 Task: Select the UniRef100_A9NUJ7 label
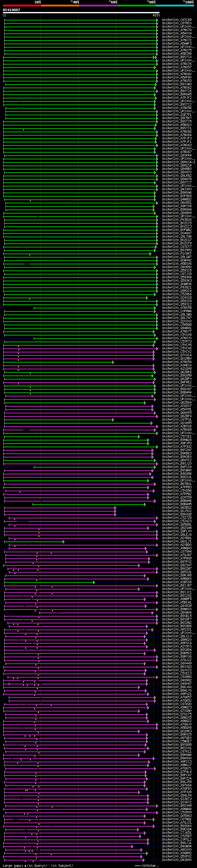tap(177, 765)
